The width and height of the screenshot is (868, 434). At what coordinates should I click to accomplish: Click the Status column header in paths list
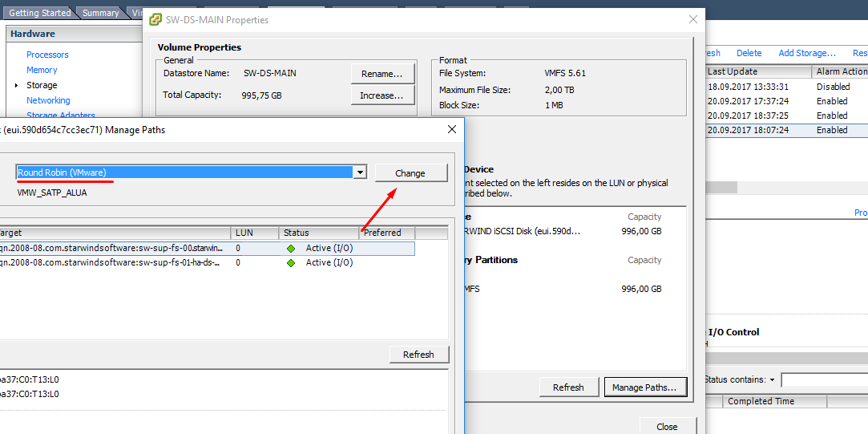point(317,233)
